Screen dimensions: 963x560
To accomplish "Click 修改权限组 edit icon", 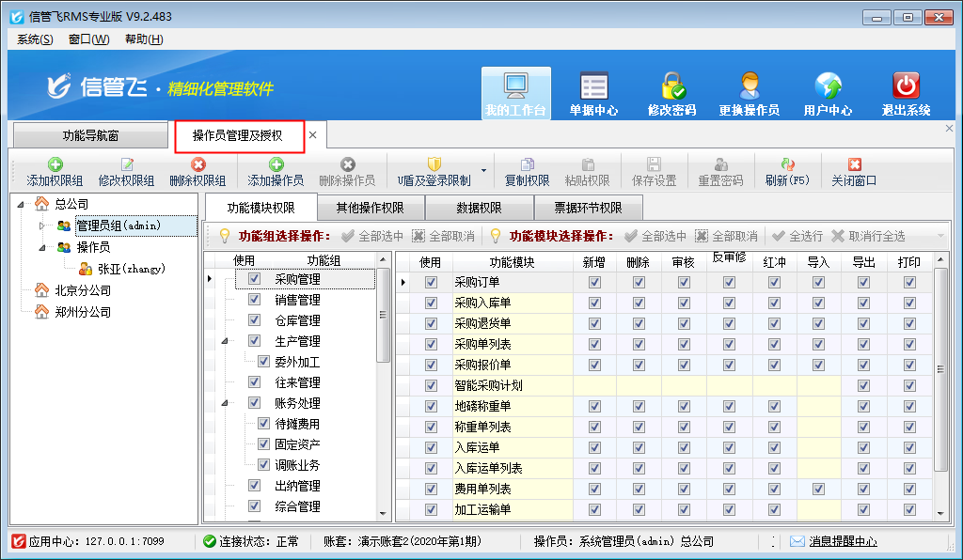I will coord(127,164).
